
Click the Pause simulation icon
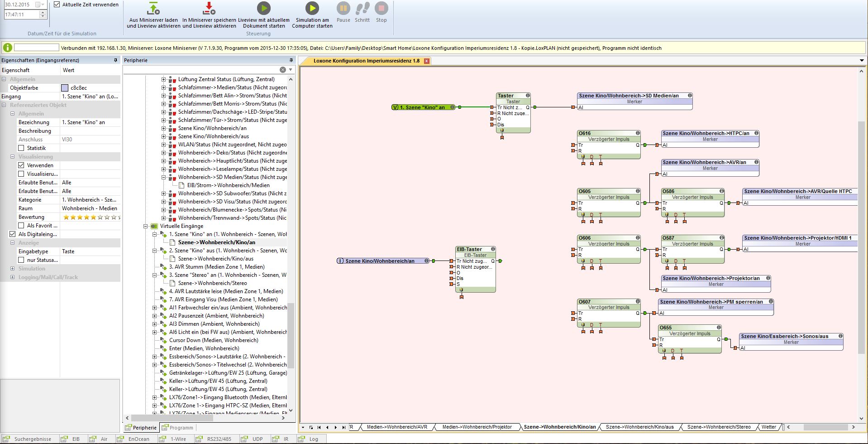[343, 8]
